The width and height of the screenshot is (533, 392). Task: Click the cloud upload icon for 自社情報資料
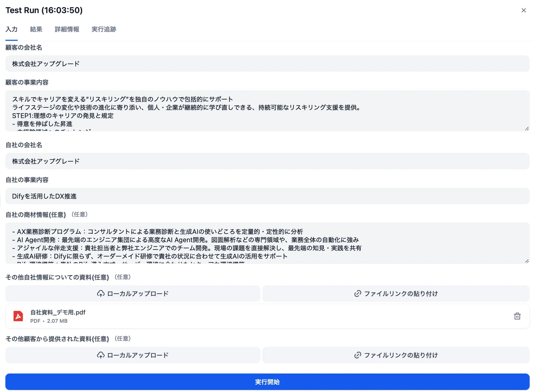101,294
